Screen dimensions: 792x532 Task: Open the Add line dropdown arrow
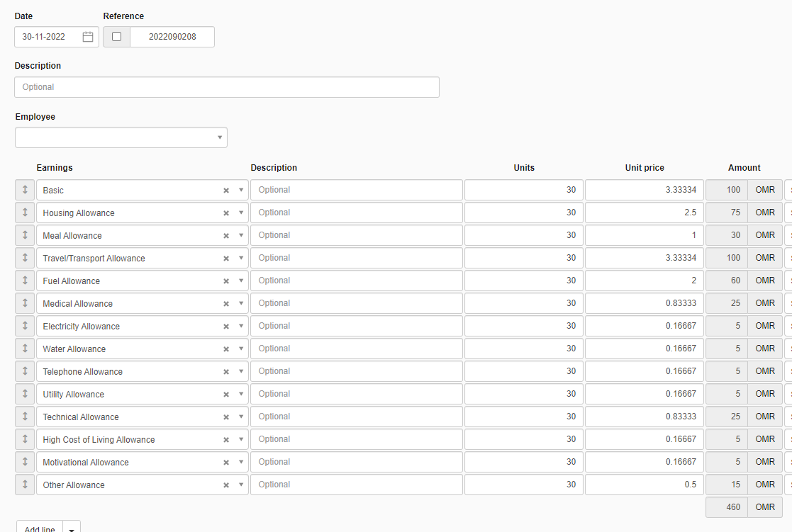[x=72, y=528]
